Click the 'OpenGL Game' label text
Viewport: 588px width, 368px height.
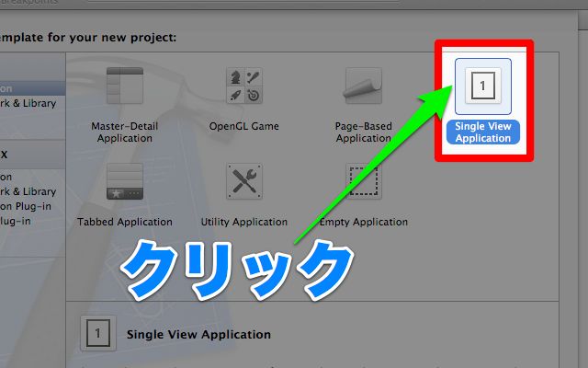(x=244, y=126)
